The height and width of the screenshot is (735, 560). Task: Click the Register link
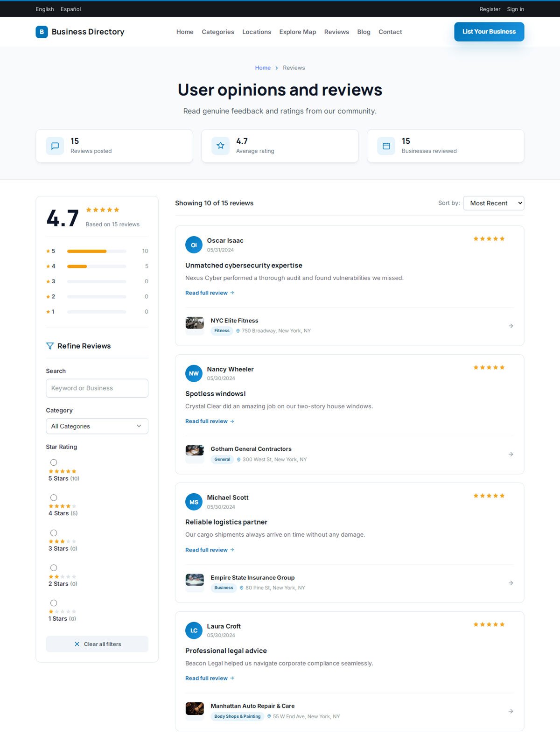490,9
